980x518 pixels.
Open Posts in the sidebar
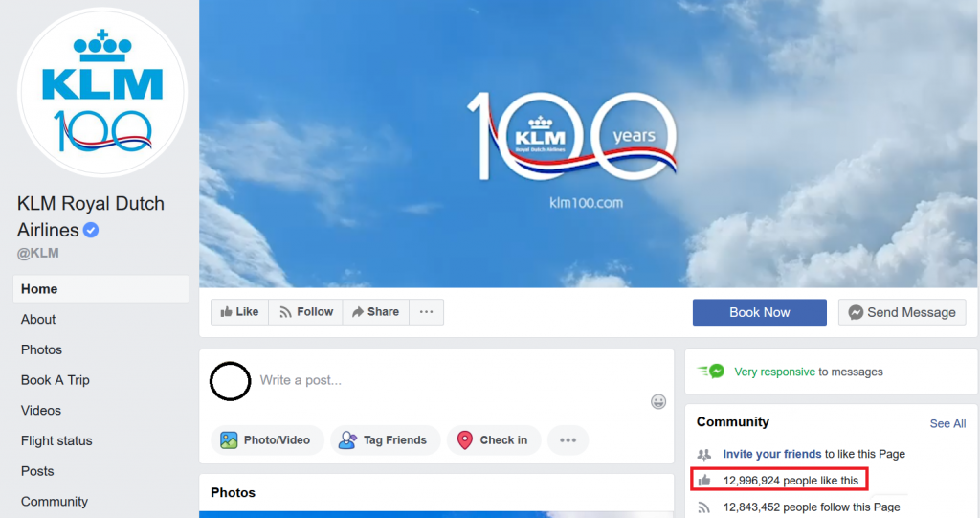37,471
